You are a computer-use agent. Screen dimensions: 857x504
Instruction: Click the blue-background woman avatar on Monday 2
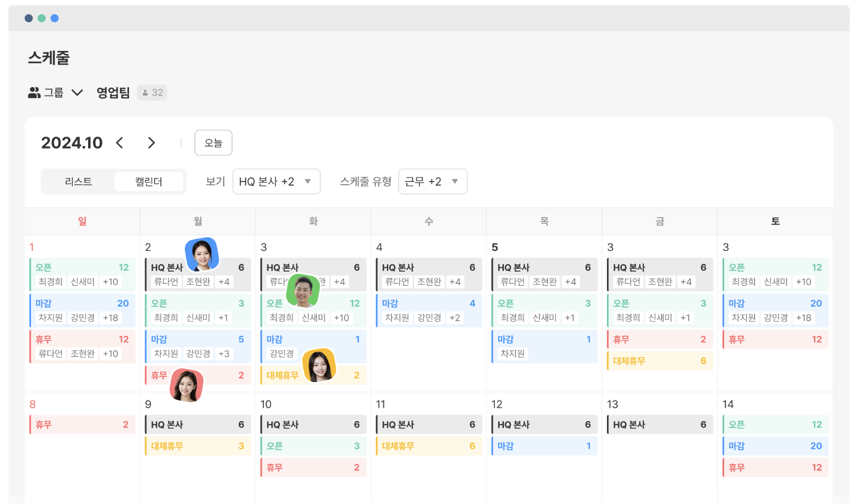[202, 255]
